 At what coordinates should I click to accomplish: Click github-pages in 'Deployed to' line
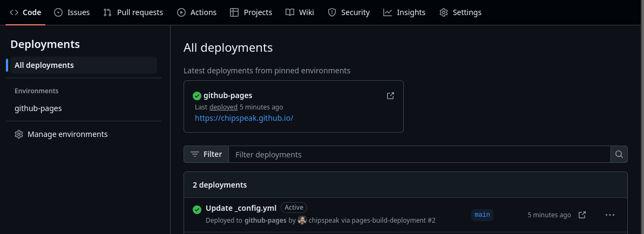[x=266, y=221]
